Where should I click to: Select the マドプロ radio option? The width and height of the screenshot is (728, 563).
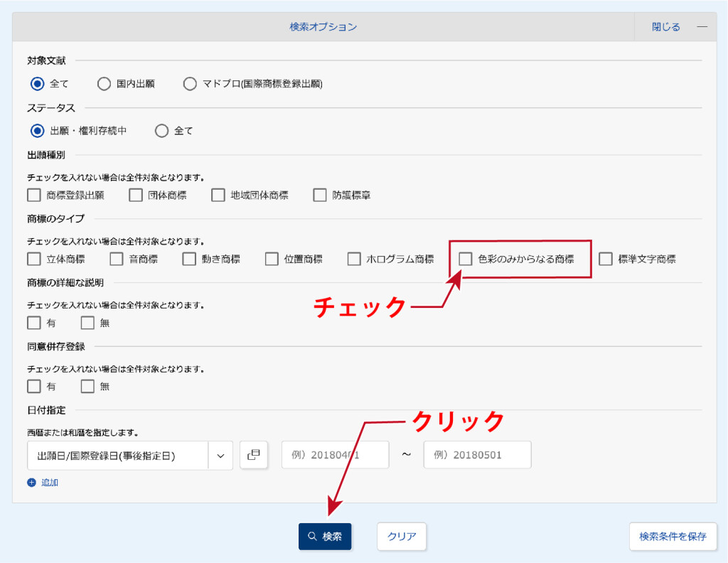tap(190, 83)
